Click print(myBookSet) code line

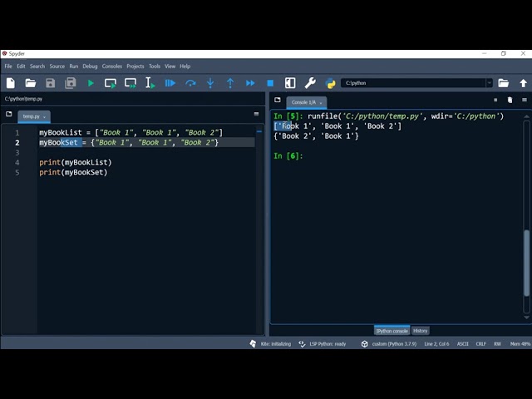(73, 172)
